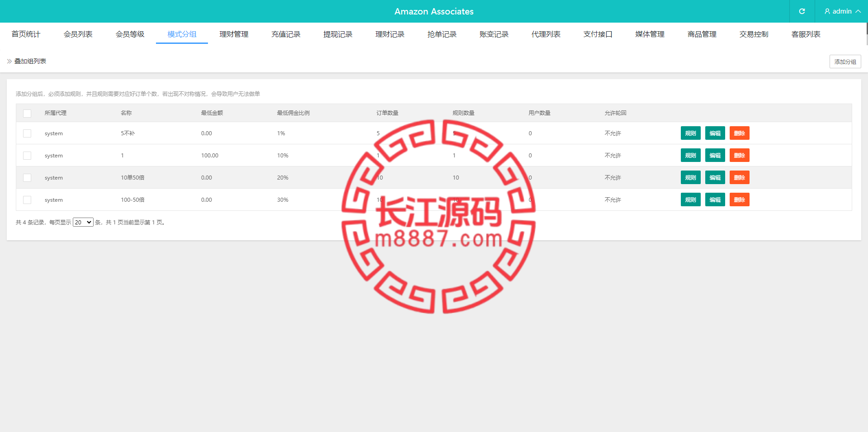Click the 20% commission ratio cell
The height and width of the screenshot is (432, 868).
(x=283, y=178)
